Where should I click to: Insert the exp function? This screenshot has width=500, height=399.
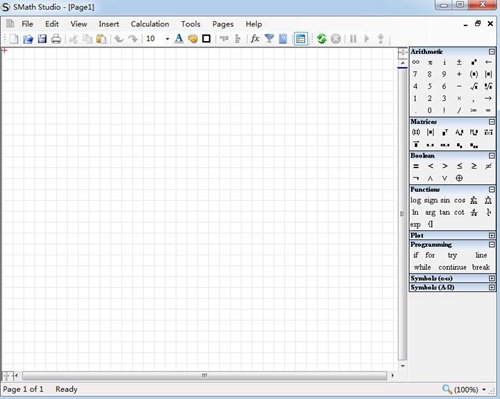click(x=415, y=225)
